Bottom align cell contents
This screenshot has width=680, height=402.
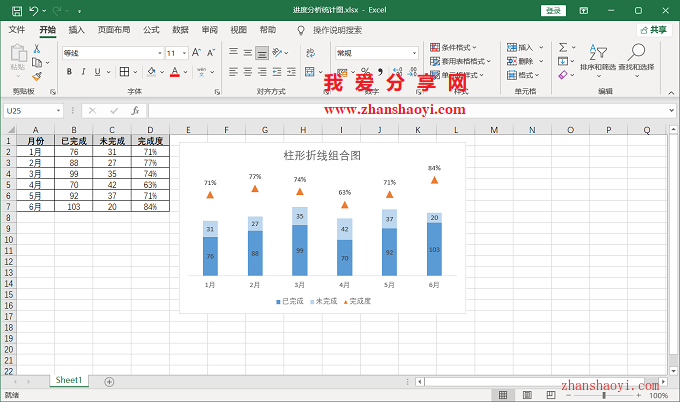[262, 53]
